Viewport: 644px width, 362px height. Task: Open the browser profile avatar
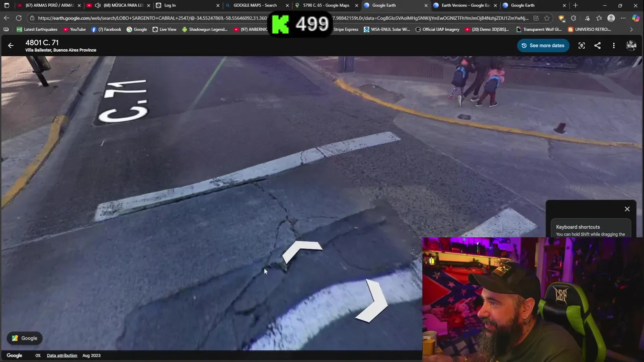point(611,18)
